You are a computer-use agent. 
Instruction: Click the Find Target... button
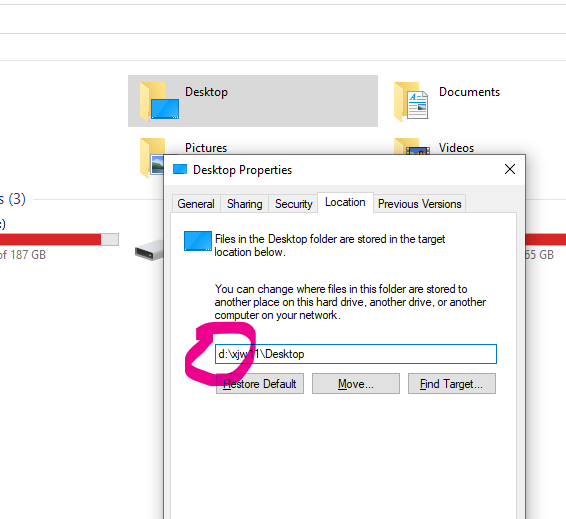(x=452, y=384)
